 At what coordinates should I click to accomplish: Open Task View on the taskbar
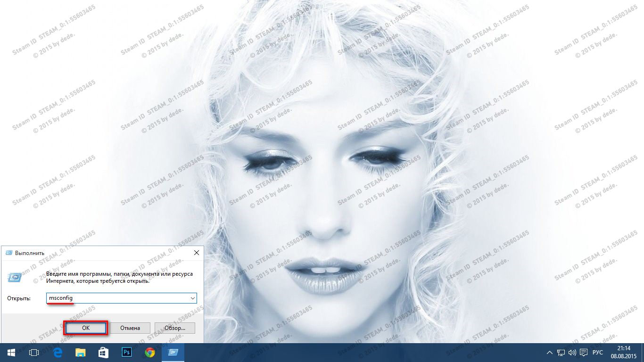point(34,353)
